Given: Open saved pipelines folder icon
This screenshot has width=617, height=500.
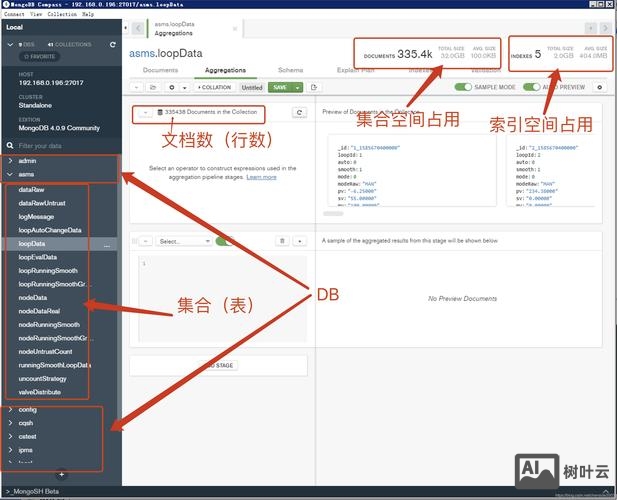Looking at the screenshot, I should [x=153, y=87].
